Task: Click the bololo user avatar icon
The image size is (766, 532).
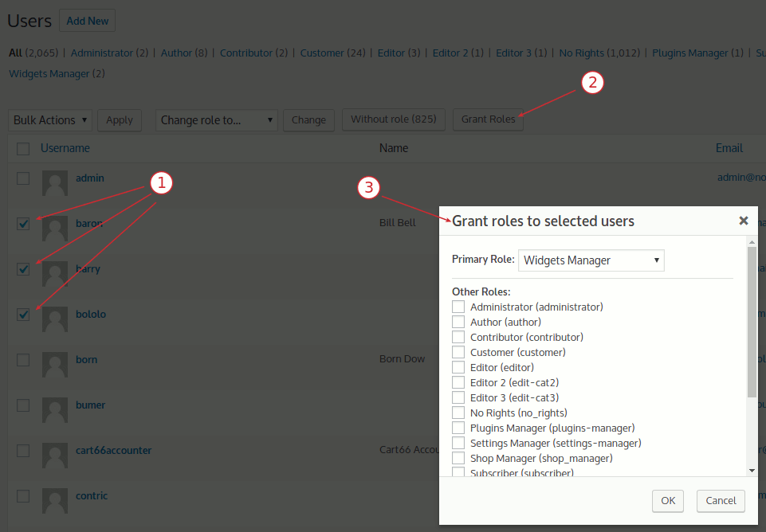Action: click(54, 319)
